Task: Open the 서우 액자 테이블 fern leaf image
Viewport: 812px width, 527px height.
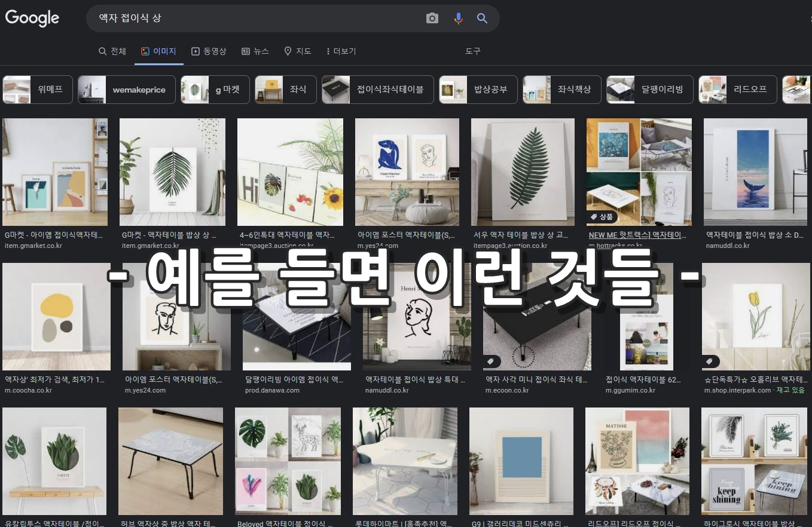Action: click(523, 172)
